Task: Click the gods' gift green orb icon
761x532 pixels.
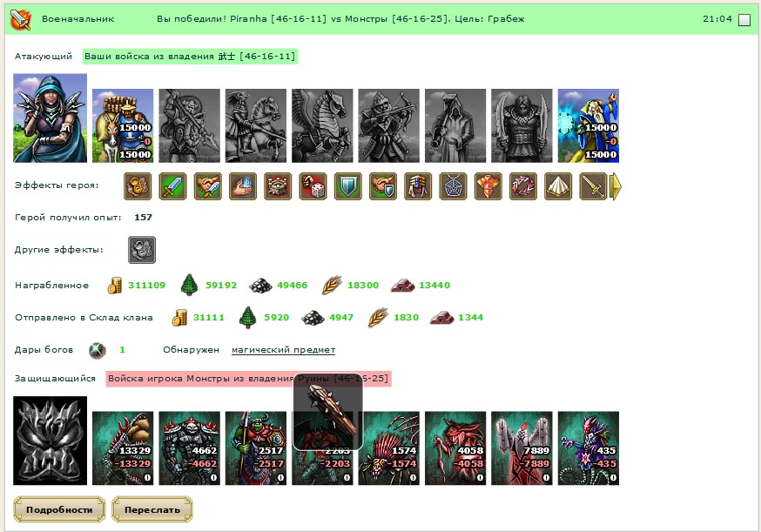Action: pos(97,350)
